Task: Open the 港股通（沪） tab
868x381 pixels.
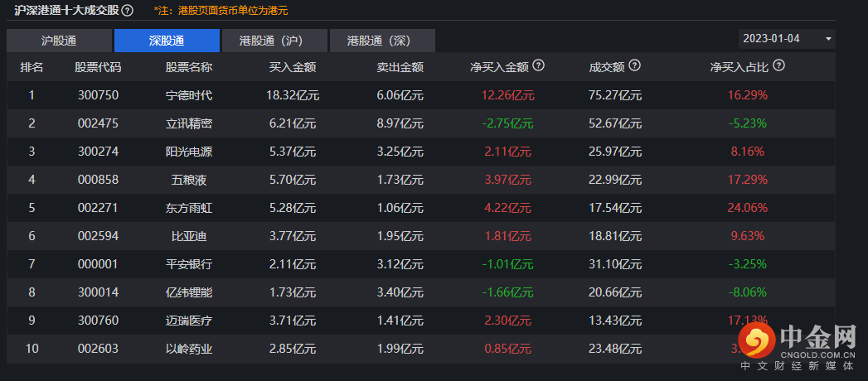Action: (274, 41)
